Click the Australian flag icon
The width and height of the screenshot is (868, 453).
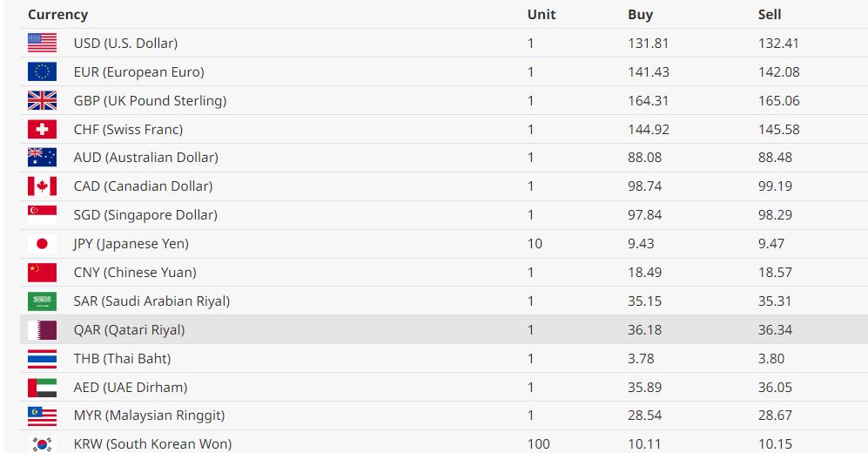point(42,158)
